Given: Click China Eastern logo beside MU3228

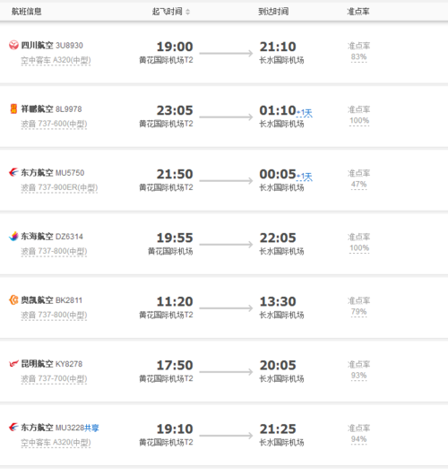Looking at the screenshot, I should 13,428.
